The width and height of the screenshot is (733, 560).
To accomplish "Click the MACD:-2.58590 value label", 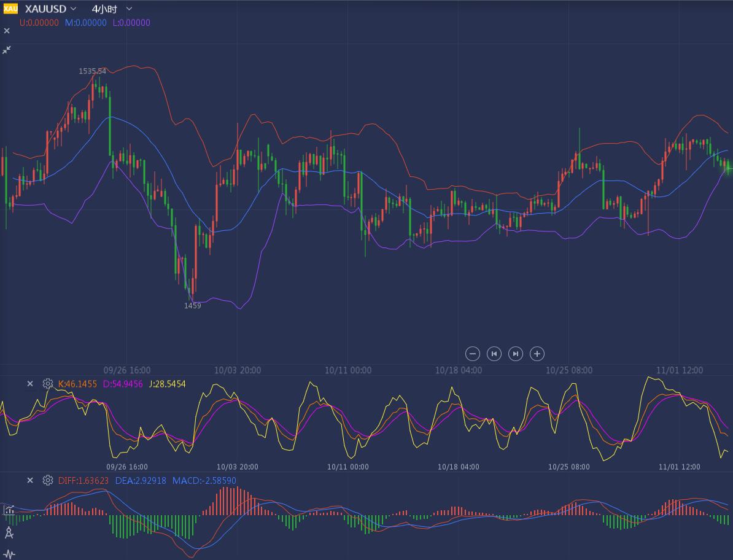I will pos(204,481).
